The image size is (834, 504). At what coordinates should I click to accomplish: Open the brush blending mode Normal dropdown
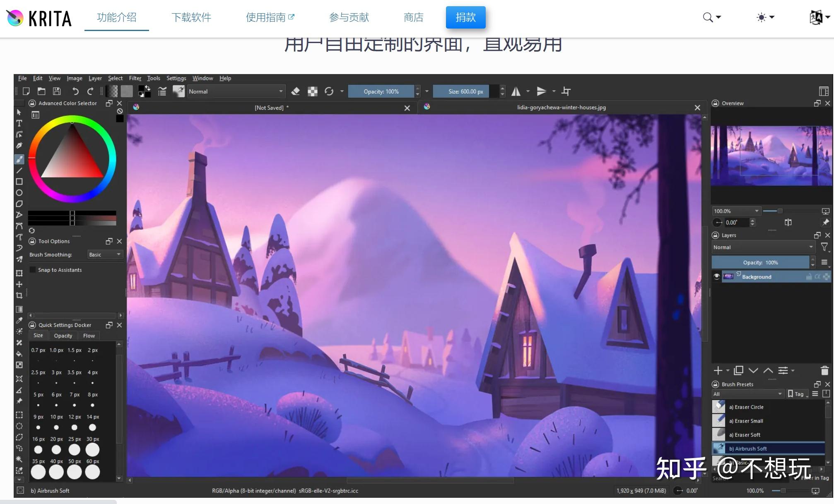point(236,91)
